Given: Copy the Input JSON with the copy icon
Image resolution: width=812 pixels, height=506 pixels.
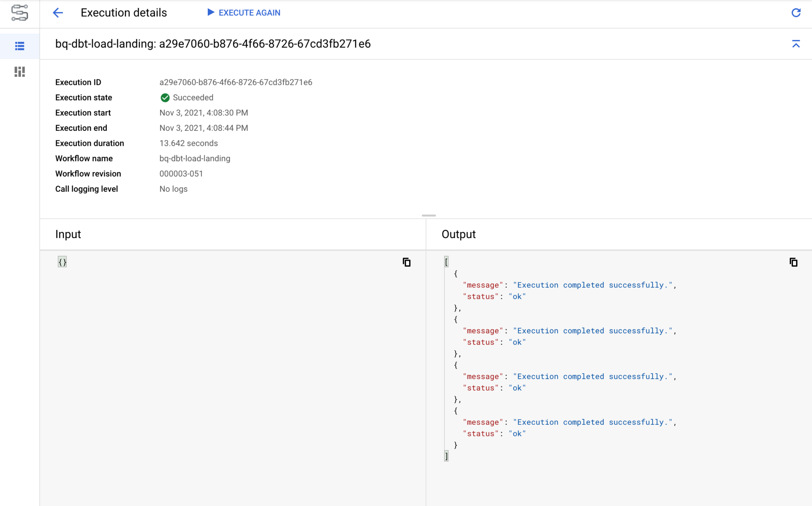Looking at the screenshot, I should 407,262.
